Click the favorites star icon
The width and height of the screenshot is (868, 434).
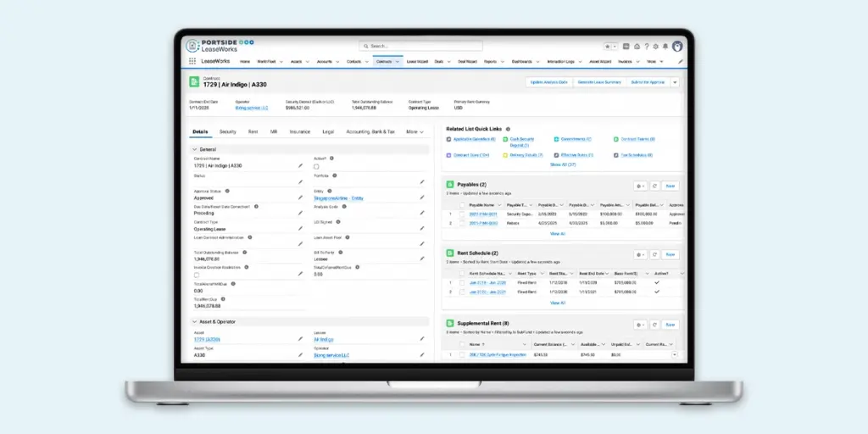pyautogui.click(x=608, y=47)
